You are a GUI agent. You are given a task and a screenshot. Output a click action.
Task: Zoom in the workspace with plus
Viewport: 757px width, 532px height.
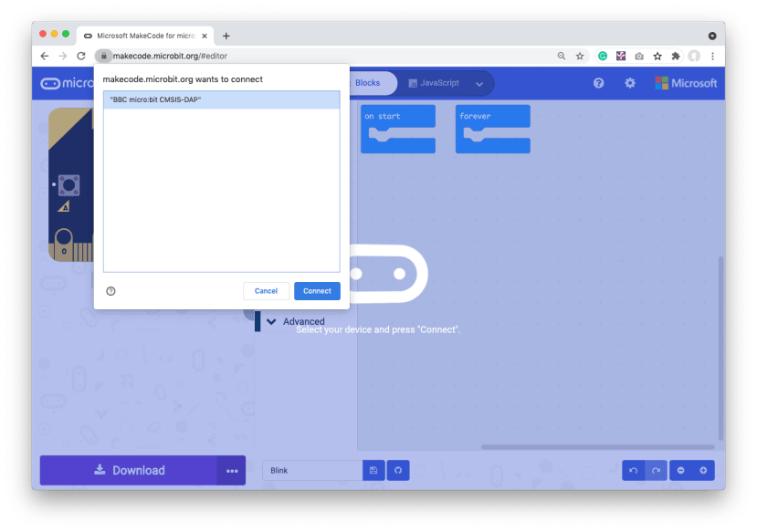[x=703, y=470]
